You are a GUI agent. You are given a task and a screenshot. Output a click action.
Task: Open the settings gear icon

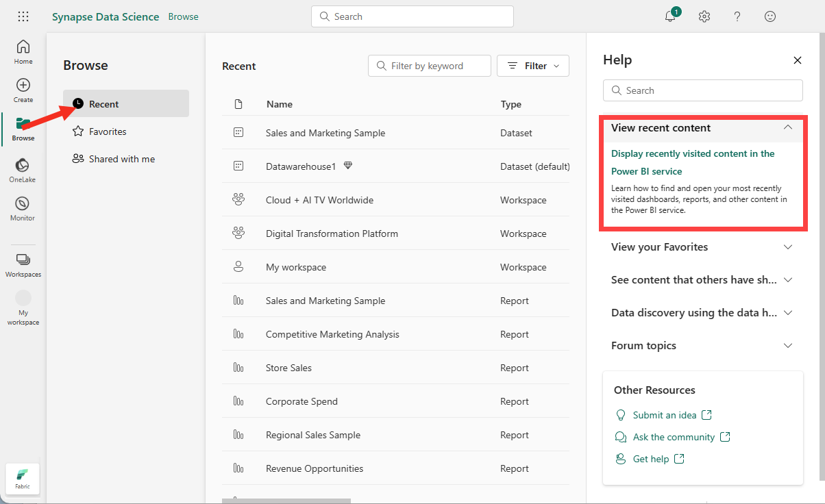click(x=704, y=16)
